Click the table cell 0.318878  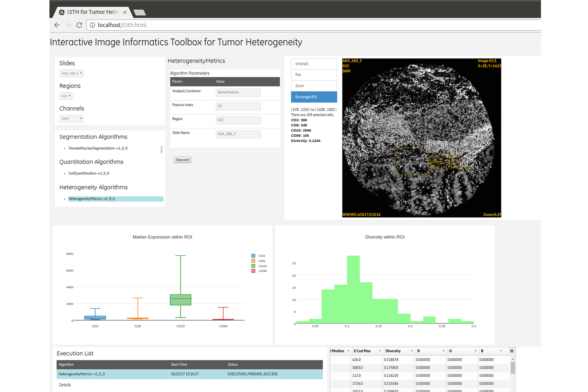[x=399, y=360]
